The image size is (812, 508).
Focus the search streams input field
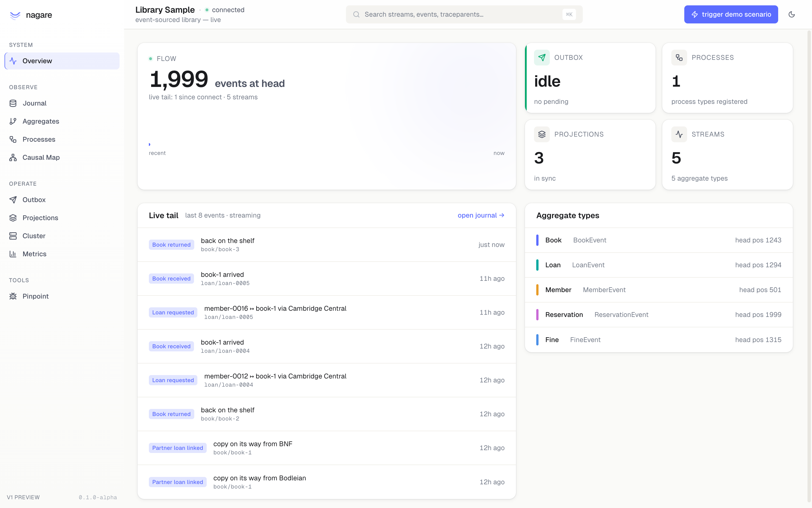pos(464,14)
